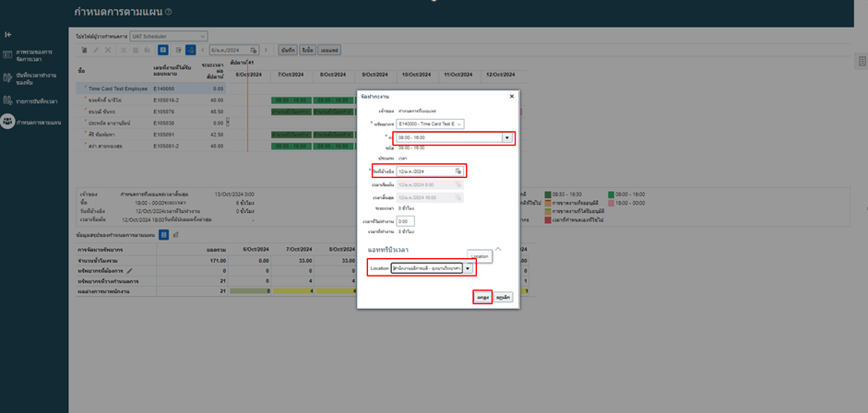Image resolution: width=868 pixels, height=413 pixels.
Task: Select the Time Card Test Employee row
Action: tap(117, 88)
